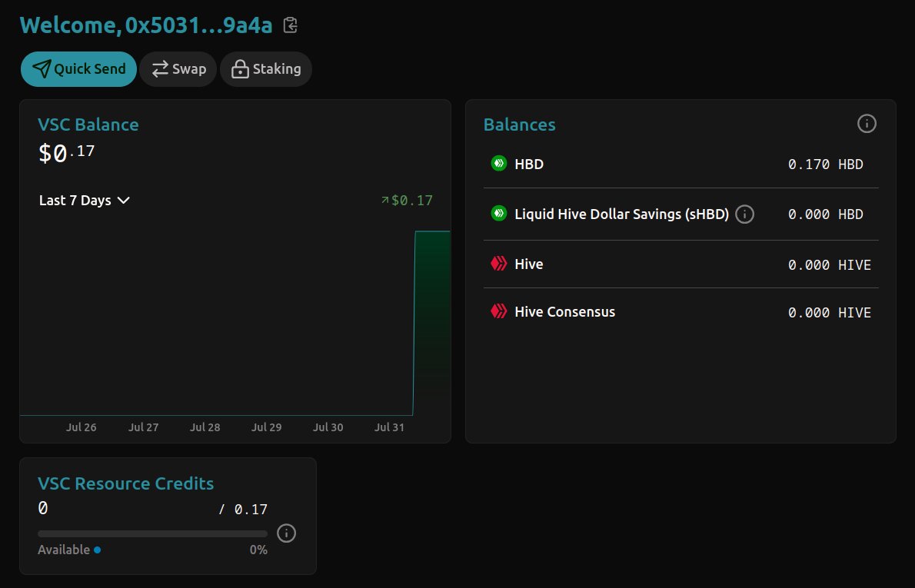Click the Jul 28 axis label

point(205,427)
